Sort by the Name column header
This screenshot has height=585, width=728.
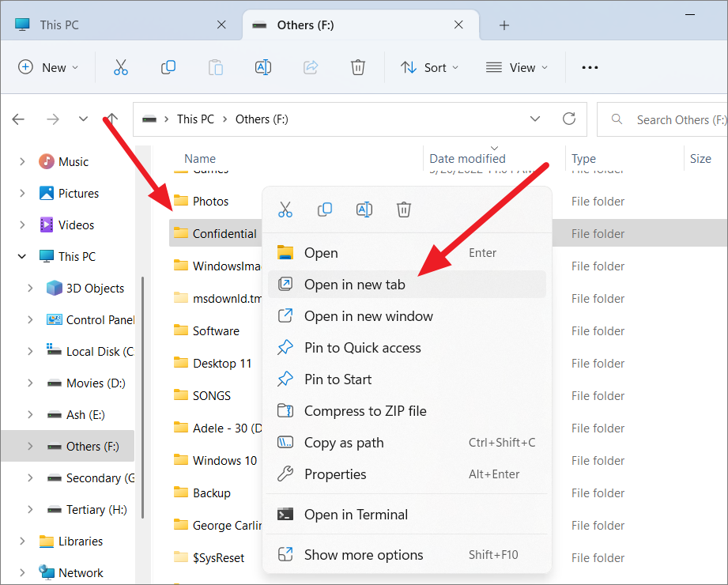(200, 159)
